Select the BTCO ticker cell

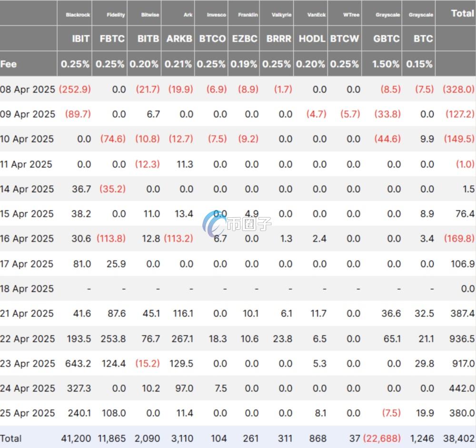212,39
